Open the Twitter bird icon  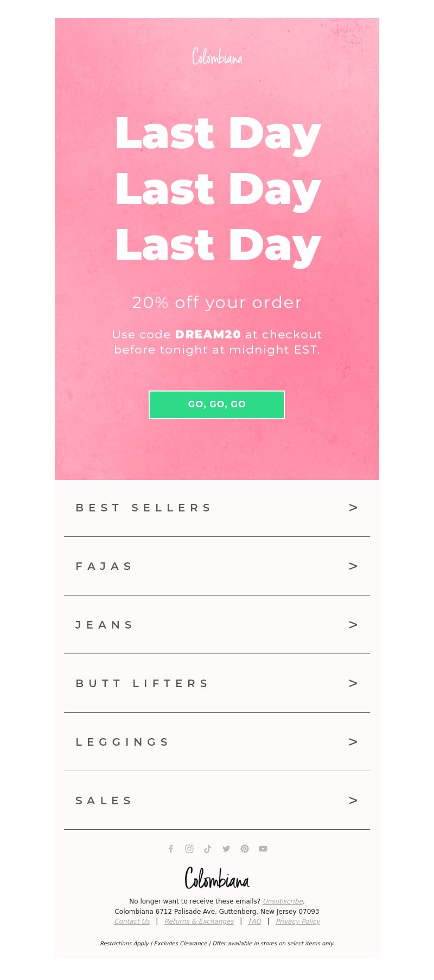pos(226,849)
